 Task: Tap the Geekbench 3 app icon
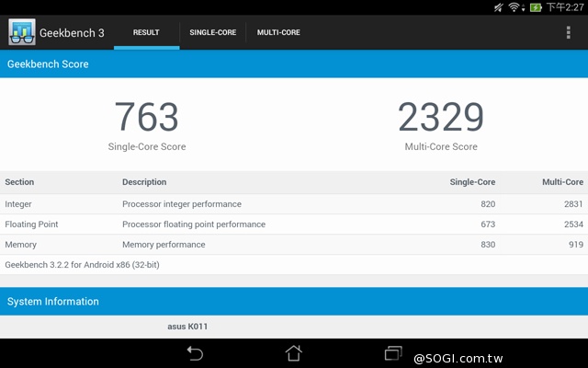22,32
